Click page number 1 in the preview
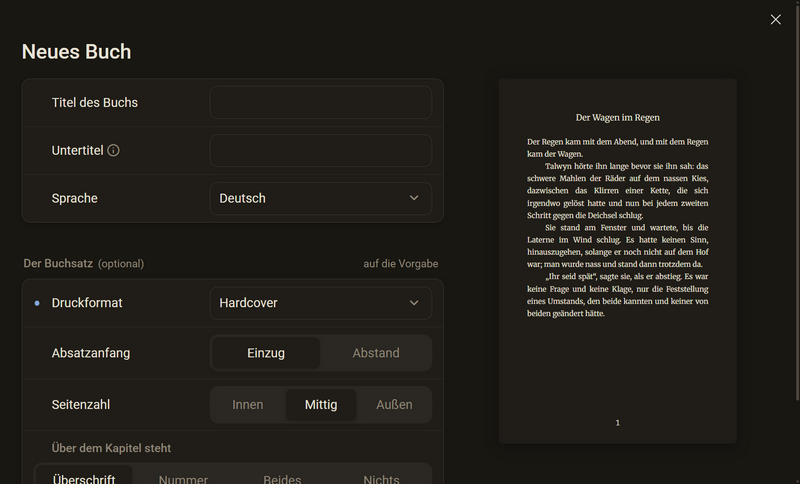 pos(617,423)
